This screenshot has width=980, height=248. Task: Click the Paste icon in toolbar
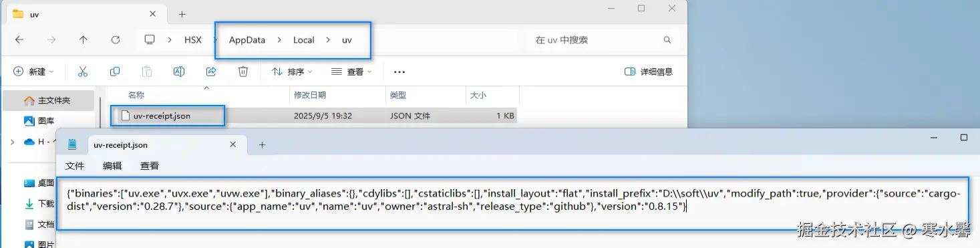(x=147, y=72)
